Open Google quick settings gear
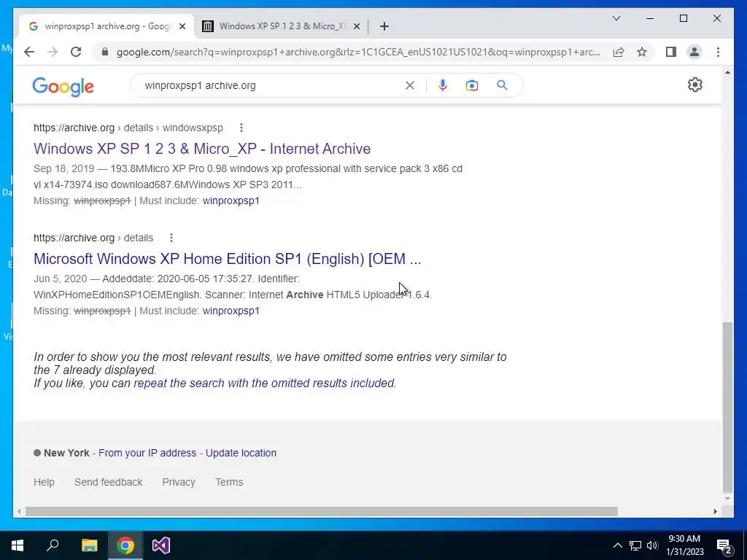This screenshot has width=747, height=560. pyautogui.click(x=695, y=85)
